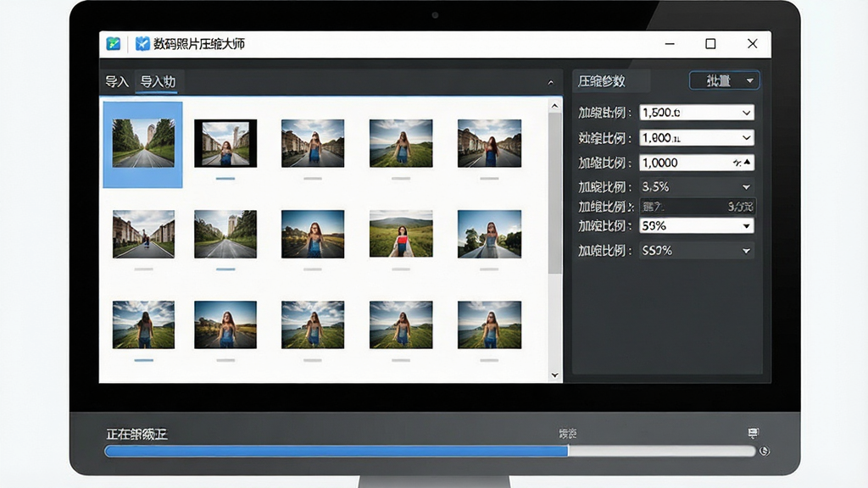Select the last thumbnail in the first row
Viewport: 868px width, 488px height.
click(x=489, y=143)
